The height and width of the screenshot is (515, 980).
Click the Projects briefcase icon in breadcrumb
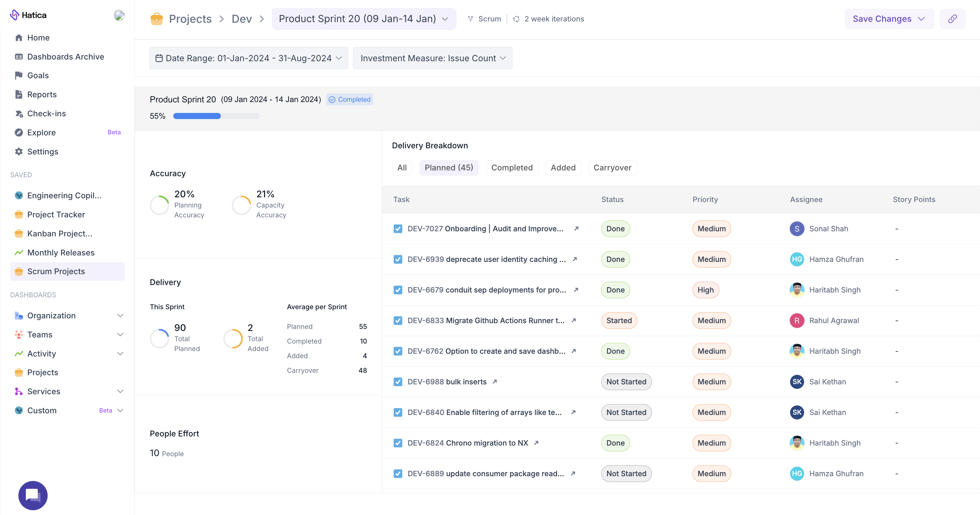pyautogui.click(x=157, y=19)
